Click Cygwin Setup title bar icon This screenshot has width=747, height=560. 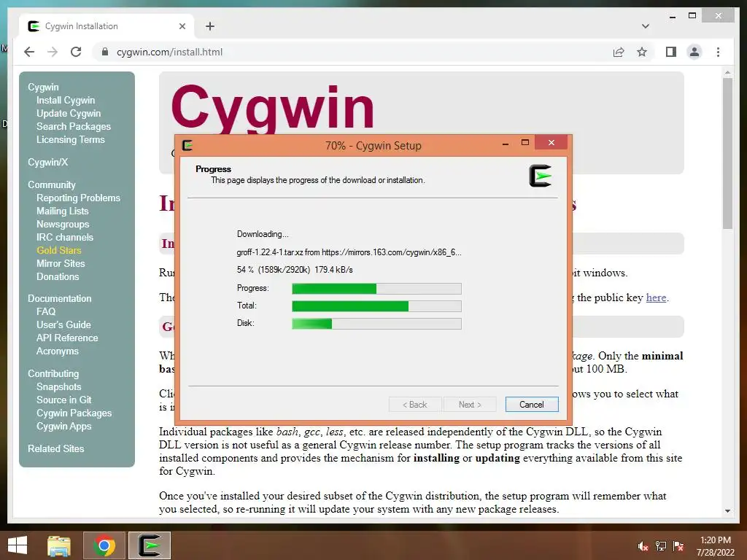point(187,145)
